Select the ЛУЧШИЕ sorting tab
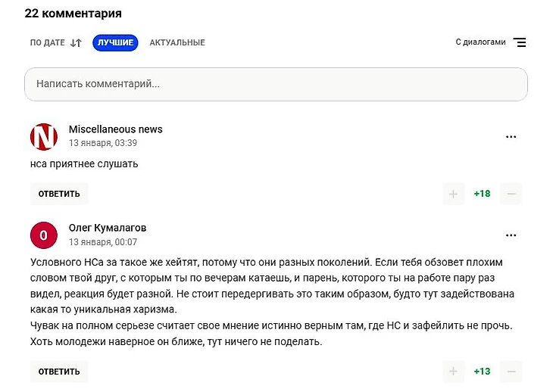The width and height of the screenshot is (553, 392). (115, 42)
